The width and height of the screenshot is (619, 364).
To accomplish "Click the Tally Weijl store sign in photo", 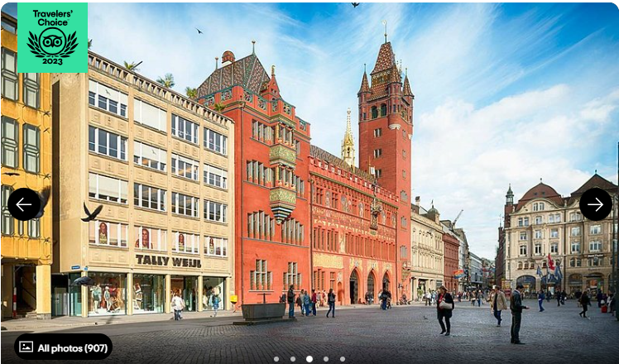I will click(x=168, y=261).
